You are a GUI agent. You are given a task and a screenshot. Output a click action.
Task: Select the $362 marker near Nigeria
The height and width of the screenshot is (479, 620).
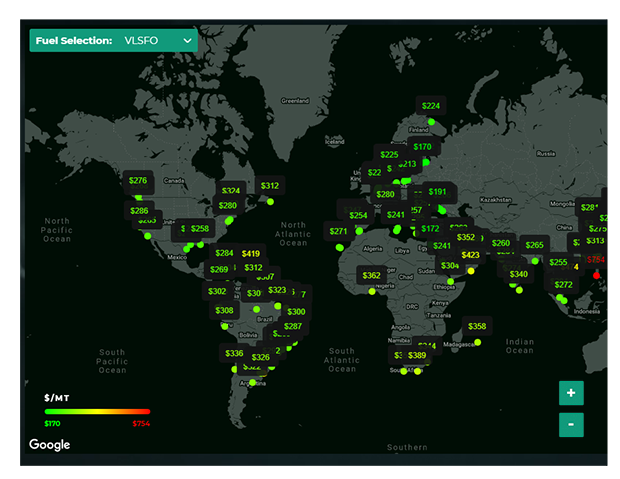click(371, 275)
